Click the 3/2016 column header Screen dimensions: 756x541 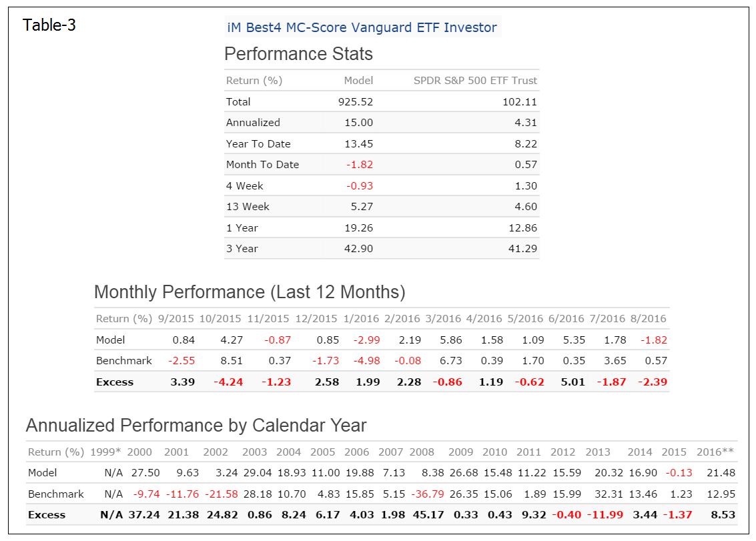(x=443, y=319)
